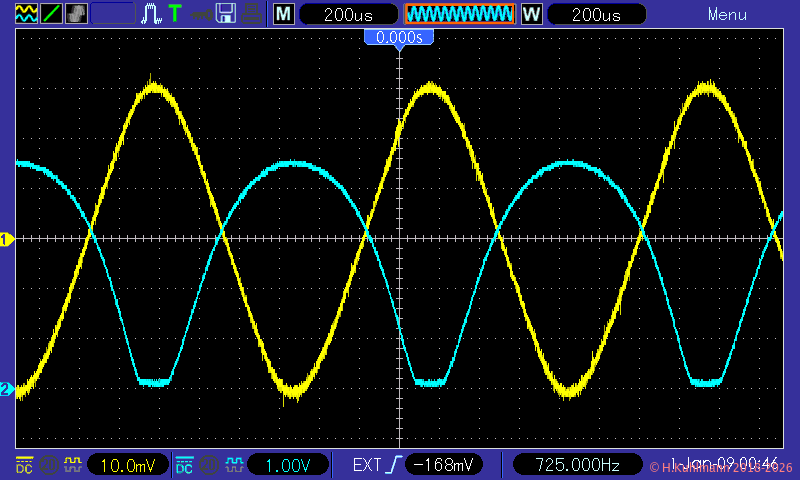Open the Menu at top right

(x=727, y=15)
